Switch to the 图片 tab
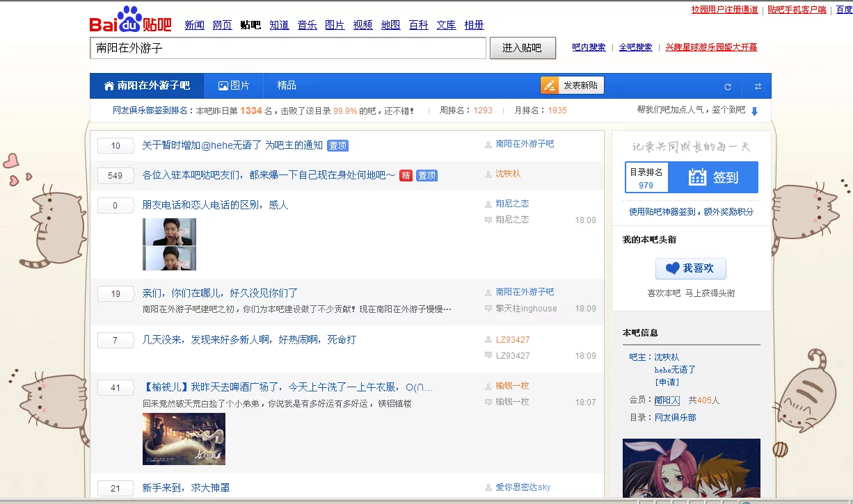853x504 pixels. click(234, 86)
